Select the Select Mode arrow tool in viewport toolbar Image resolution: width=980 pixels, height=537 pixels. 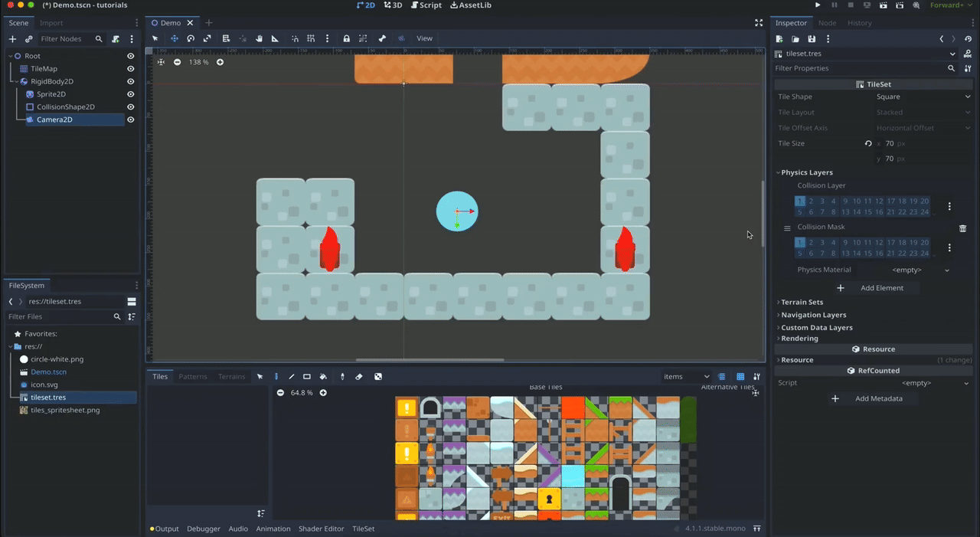(x=155, y=38)
